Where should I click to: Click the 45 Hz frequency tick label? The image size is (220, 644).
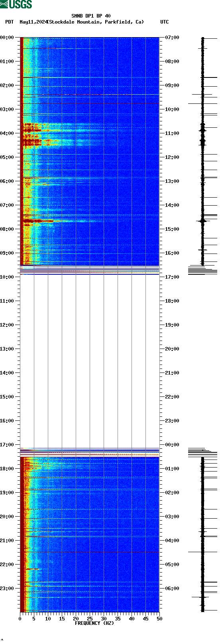[145, 619]
